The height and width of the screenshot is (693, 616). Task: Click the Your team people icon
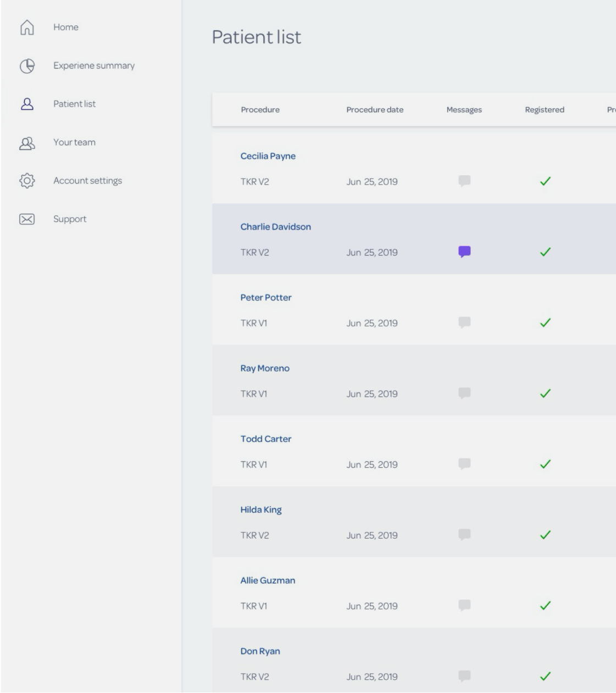(27, 142)
